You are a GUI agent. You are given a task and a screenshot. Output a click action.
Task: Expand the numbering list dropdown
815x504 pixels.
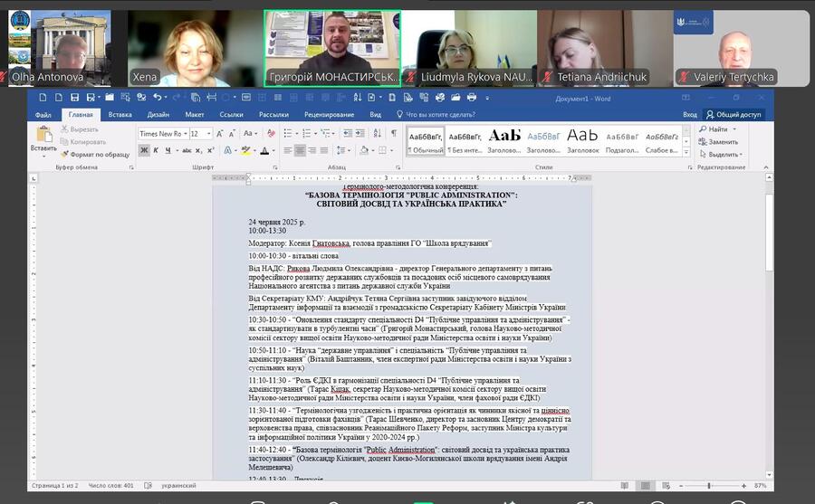coord(315,134)
